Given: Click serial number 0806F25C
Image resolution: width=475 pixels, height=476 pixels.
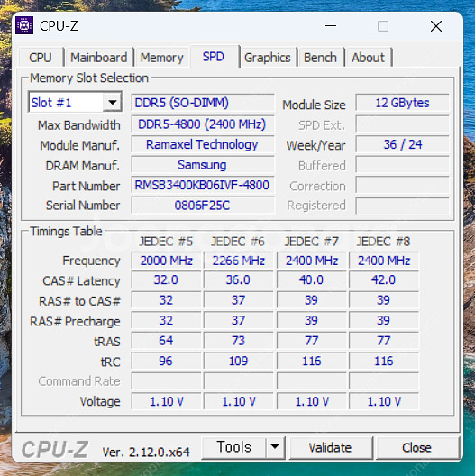Looking at the screenshot, I should tap(203, 206).
